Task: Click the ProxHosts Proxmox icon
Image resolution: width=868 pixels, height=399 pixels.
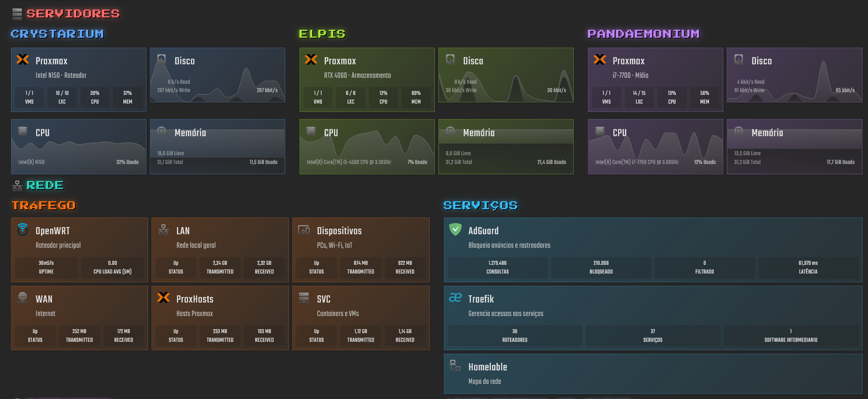Action: pyautogui.click(x=163, y=297)
